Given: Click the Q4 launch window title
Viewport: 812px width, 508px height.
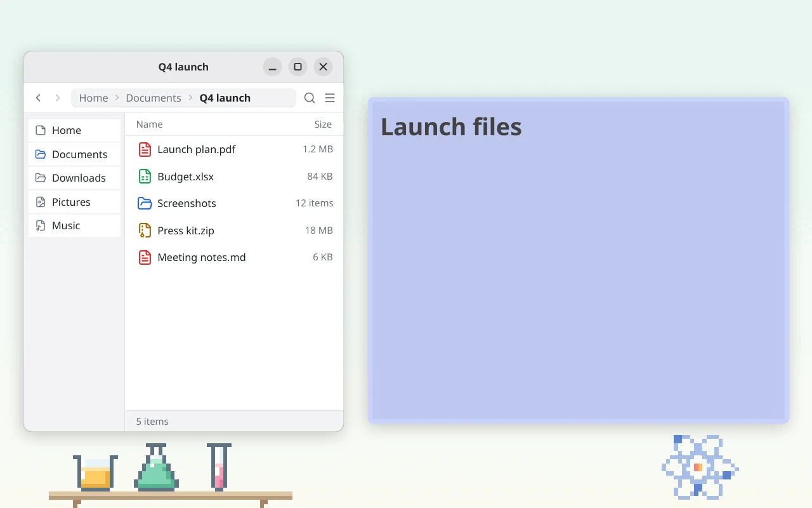Looking at the screenshot, I should [183, 67].
